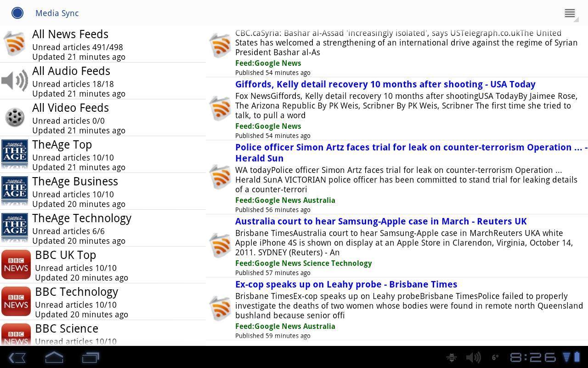The height and width of the screenshot is (368, 588).
Task: Click the volume icon in status bar
Action: (x=473, y=357)
